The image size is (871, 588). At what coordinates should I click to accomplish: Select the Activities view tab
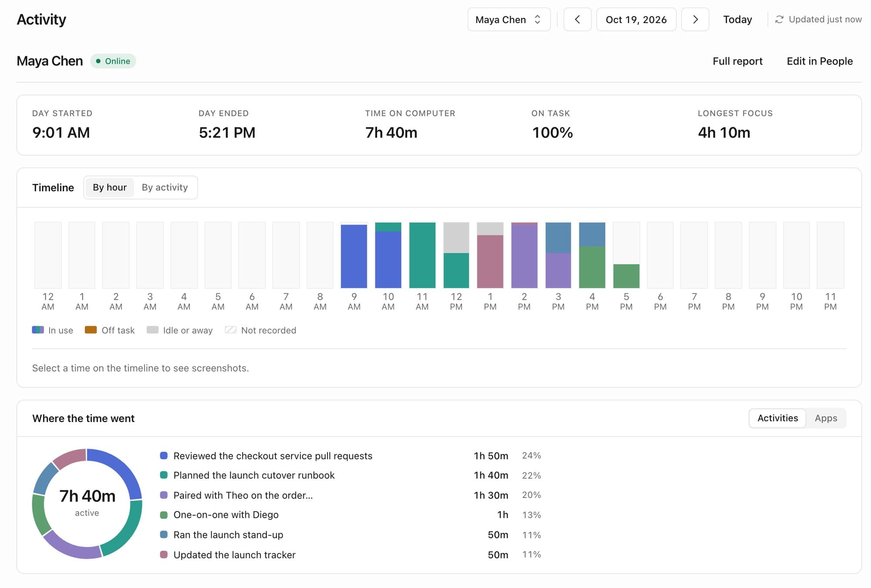[778, 418]
